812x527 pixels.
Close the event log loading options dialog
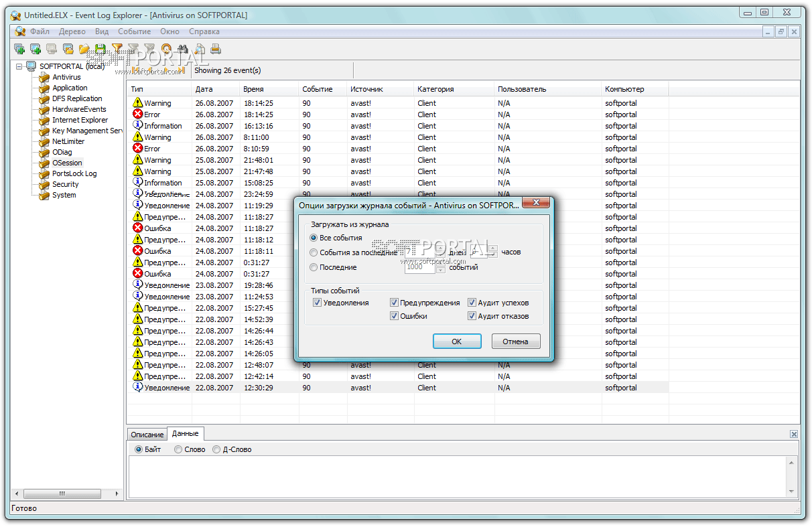(536, 203)
